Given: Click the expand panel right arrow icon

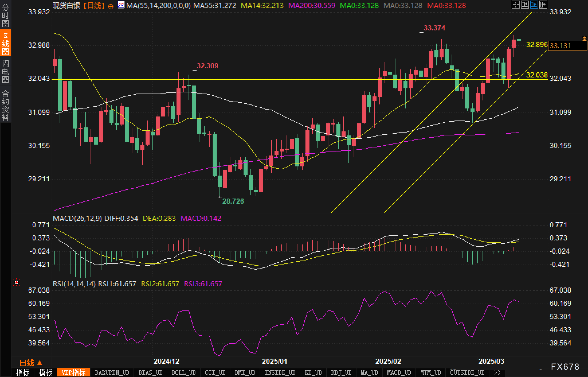Looking at the screenshot, I should pos(543,5).
